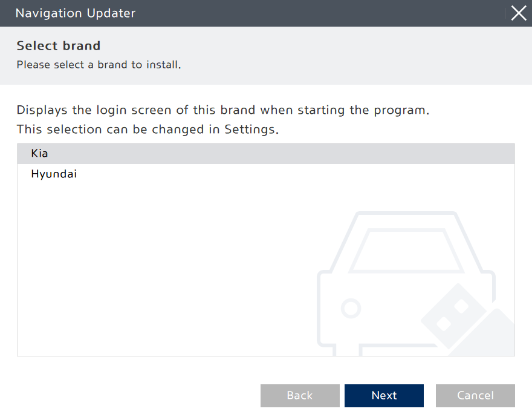Screen dimensions: 532x420
Task: Confirm brand choice by pressing Next
Action: (x=384, y=395)
